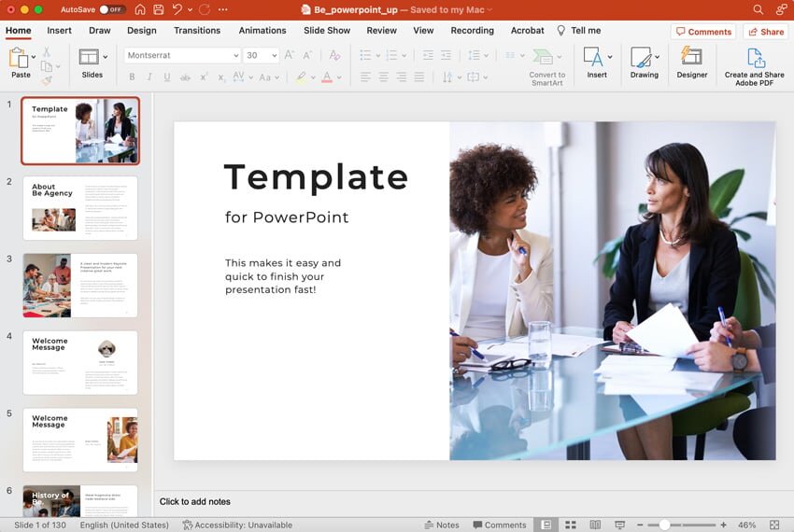Click Create and Share Adobe PDF icon
The width and height of the screenshot is (794, 532).
click(x=755, y=57)
